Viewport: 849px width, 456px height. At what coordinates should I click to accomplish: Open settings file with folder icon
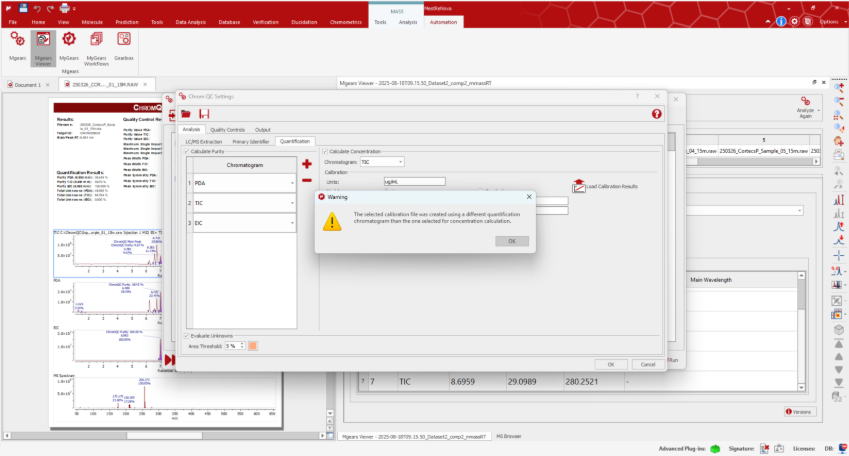click(x=186, y=114)
